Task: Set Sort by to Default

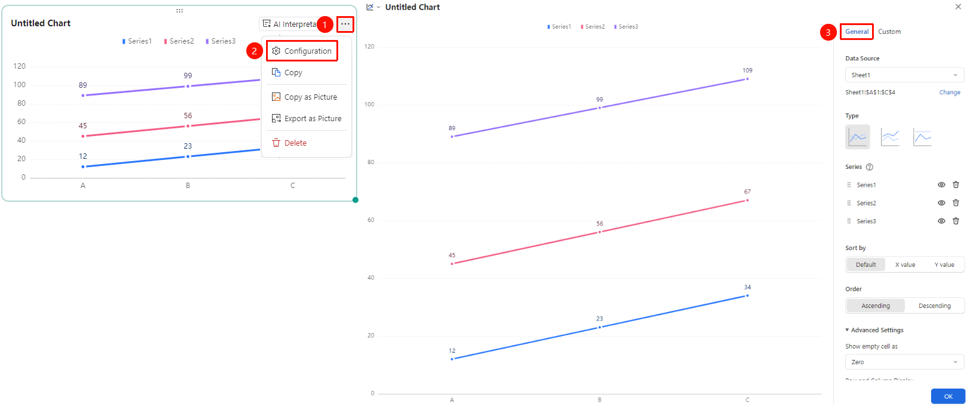Action: (x=866, y=264)
